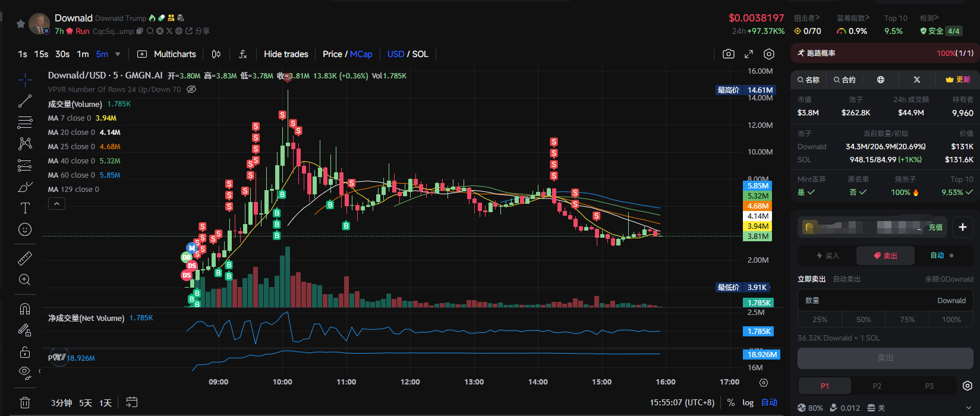Collapse the indicator legend list
Viewport: 980px width, 416px height.
tap(56, 204)
